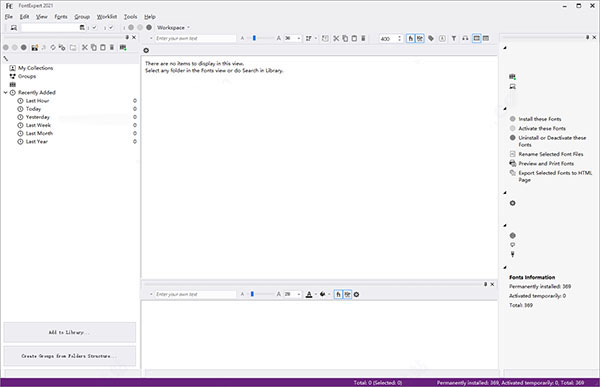Toggle the highlighted layout button near toolbar end
The image size is (600, 387).
(x=476, y=38)
